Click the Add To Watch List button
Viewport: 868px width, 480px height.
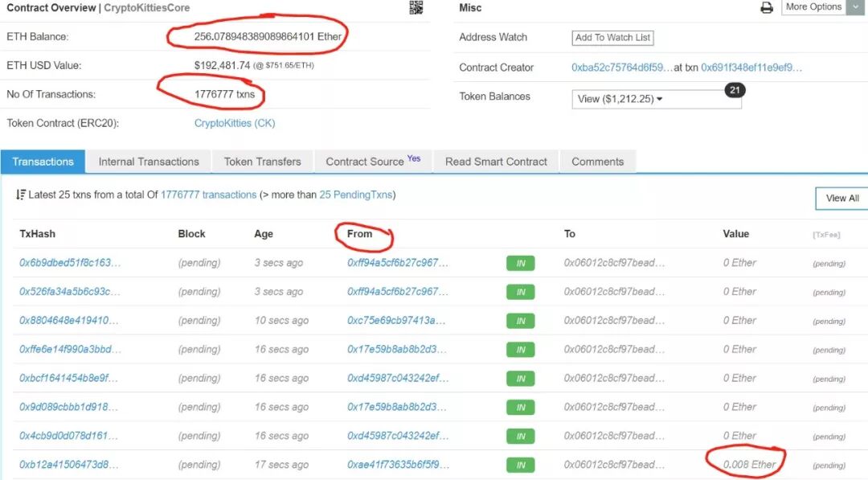(x=612, y=38)
